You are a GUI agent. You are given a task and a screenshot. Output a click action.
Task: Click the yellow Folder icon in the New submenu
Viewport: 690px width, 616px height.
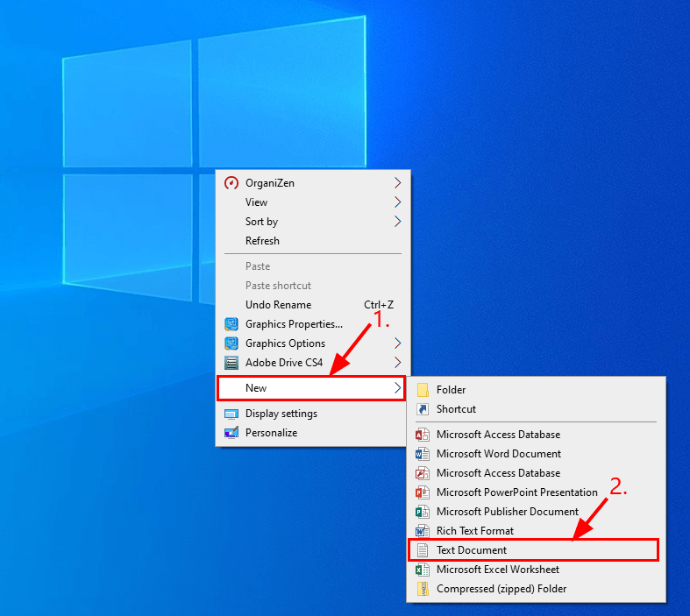[423, 390]
